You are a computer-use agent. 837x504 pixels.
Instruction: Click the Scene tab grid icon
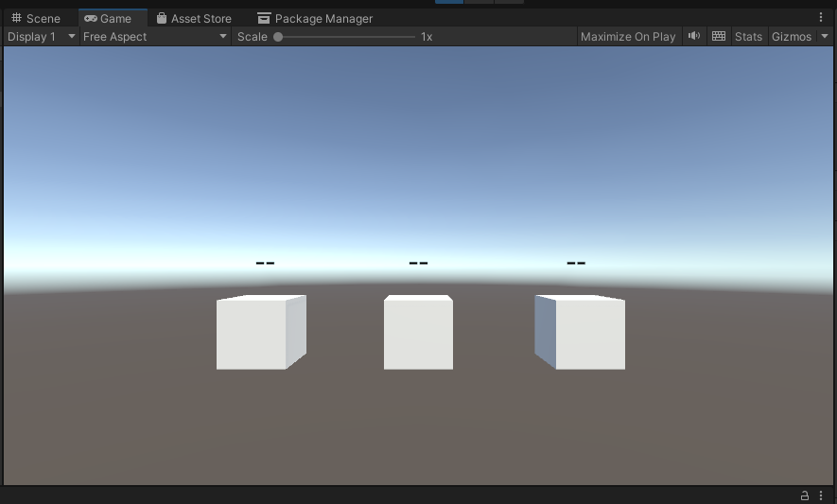[16, 18]
